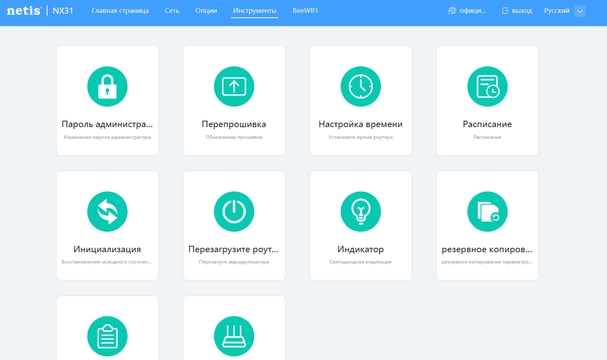
Task: Go to the BeeWIFI tab
Action: coord(305,11)
